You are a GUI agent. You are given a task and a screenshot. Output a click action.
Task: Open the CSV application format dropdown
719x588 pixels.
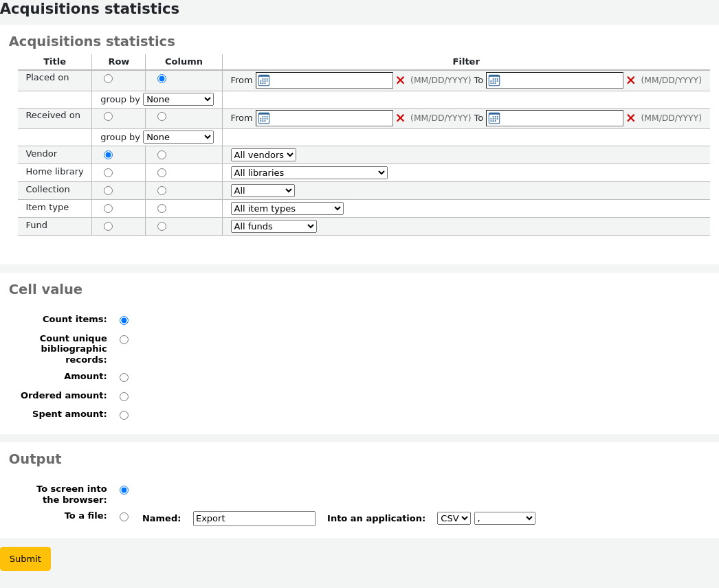454,518
